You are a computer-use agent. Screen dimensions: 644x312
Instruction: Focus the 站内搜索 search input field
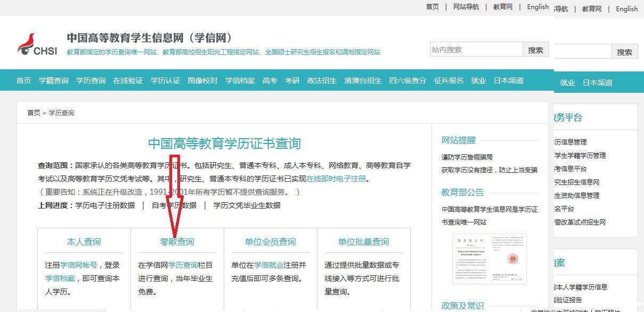(x=476, y=50)
